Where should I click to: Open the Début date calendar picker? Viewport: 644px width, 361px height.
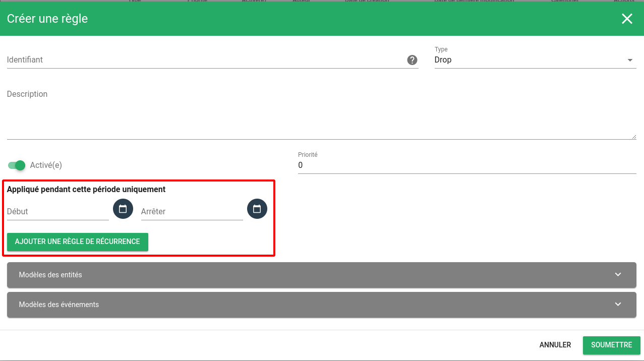[x=123, y=209]
